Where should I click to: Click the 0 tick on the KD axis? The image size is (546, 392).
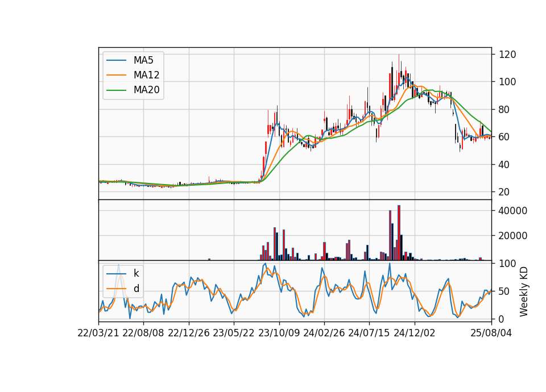(502, 319)
